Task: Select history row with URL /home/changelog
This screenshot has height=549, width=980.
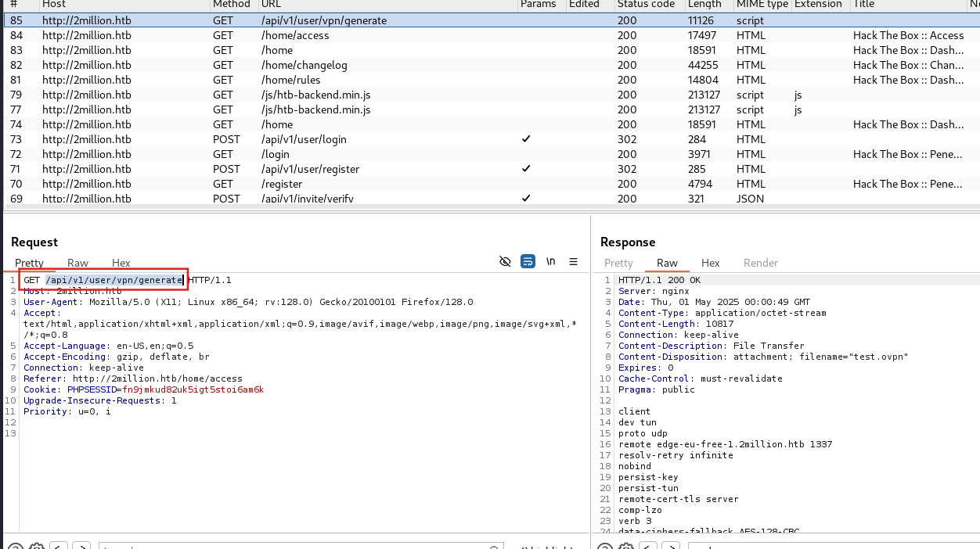Action: point(492,65)
